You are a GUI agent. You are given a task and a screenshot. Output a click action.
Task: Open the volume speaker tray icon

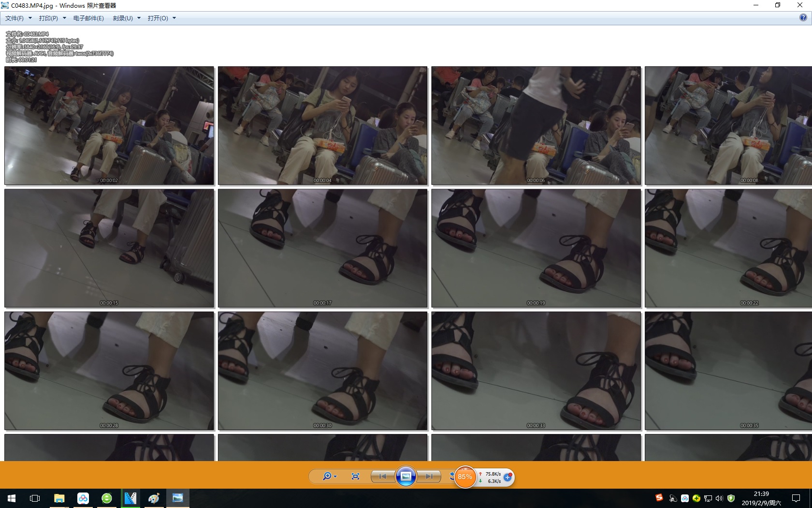719,498
